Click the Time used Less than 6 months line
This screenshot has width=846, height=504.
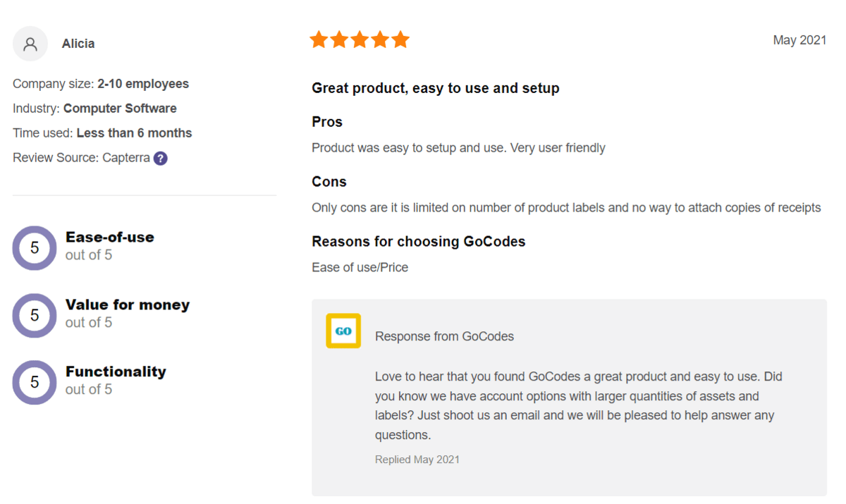click(x=102, y=133)
